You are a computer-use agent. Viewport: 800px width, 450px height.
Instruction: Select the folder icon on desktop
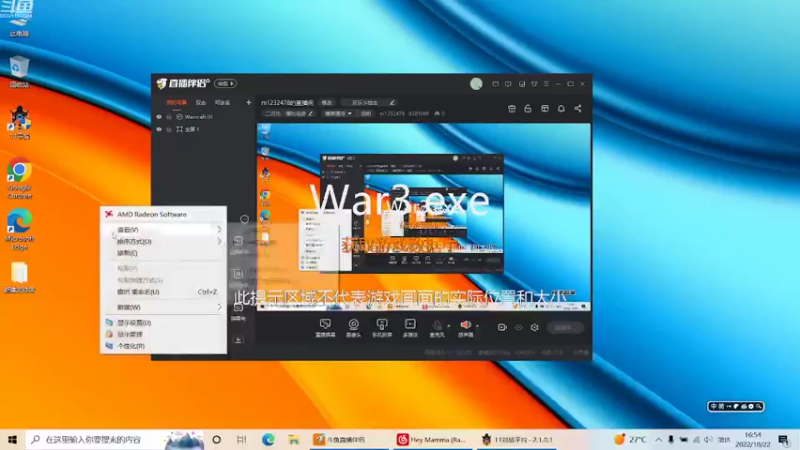click(19, 277)
